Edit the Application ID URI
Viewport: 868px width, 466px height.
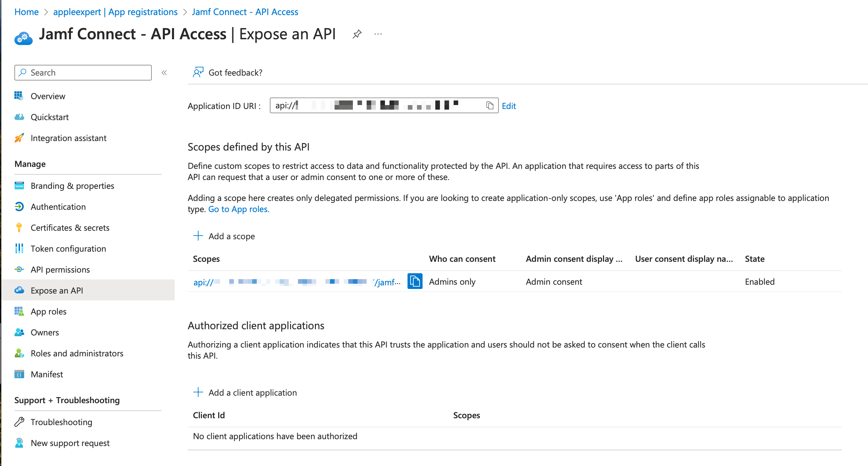pos(509,106)
